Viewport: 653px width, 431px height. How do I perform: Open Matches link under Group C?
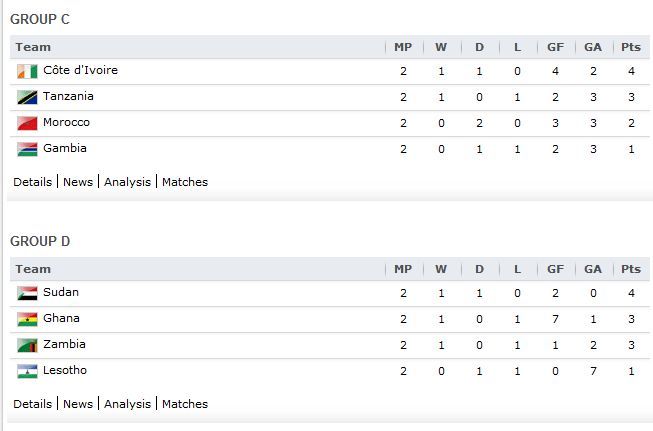tap(185, 182)
